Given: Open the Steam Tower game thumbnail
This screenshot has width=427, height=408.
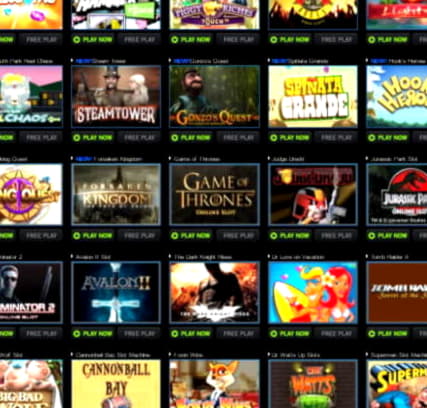Looking at the screenshot, I should point(116,96).
